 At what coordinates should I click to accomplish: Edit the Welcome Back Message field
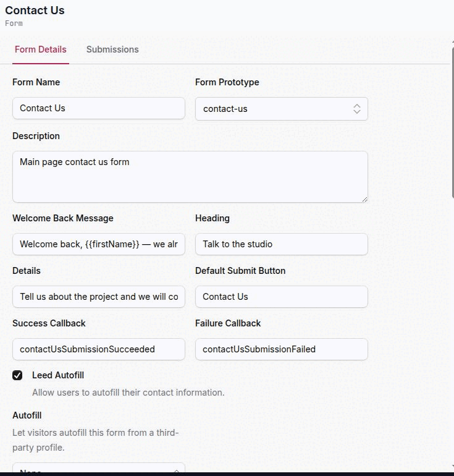coord(99,244)
